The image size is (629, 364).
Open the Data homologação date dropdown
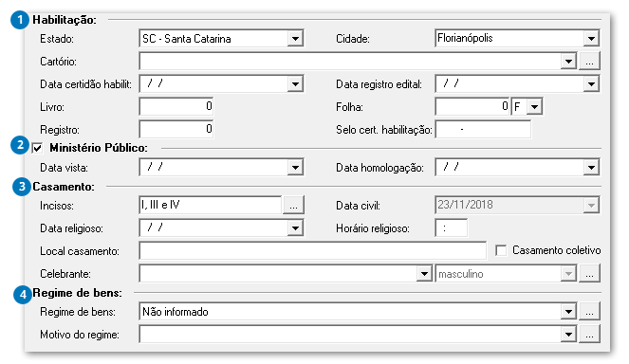coord(591,168)
